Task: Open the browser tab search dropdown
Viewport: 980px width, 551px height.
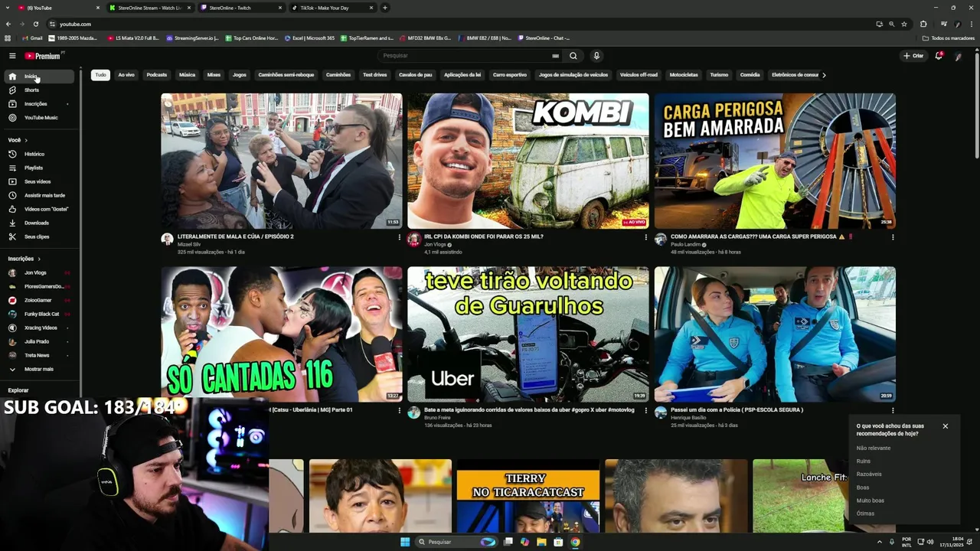Action: (7, 8)
